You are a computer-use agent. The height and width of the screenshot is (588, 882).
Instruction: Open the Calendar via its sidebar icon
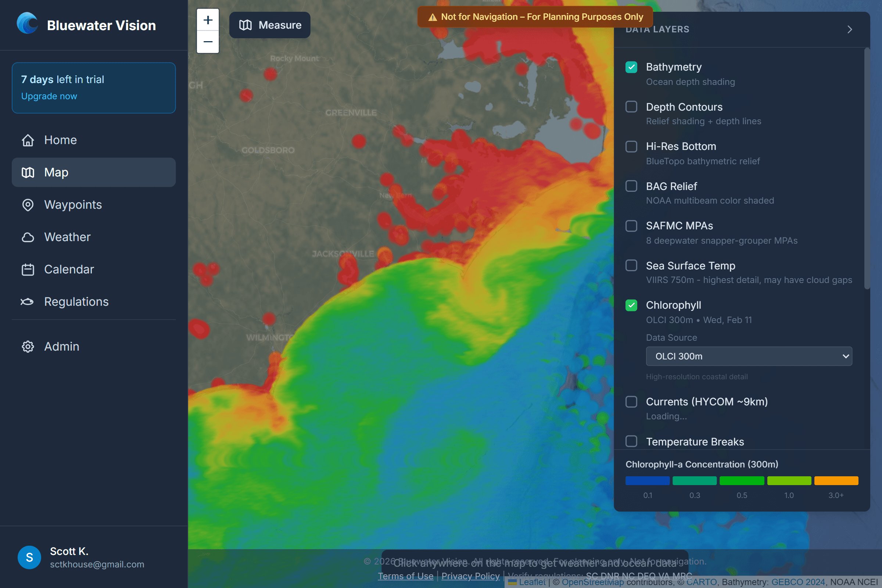tap(27, 269)
